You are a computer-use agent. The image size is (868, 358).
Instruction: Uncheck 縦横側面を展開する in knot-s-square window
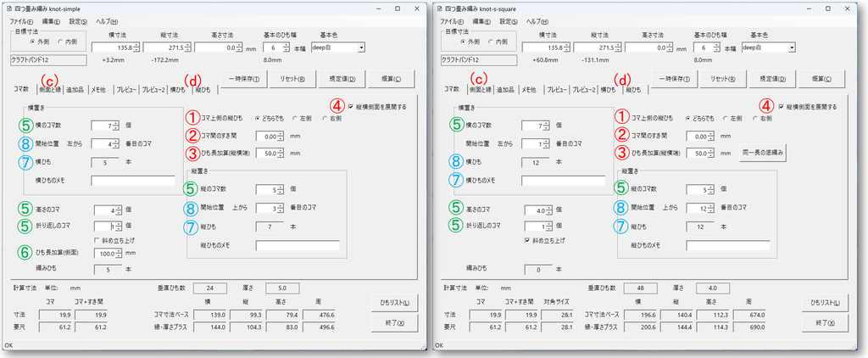(781, 107)
